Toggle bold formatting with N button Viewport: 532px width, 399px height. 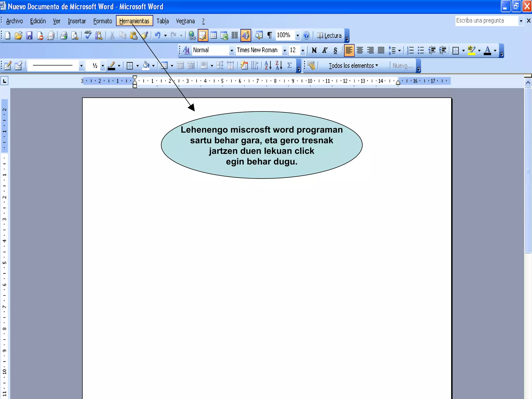314,50
